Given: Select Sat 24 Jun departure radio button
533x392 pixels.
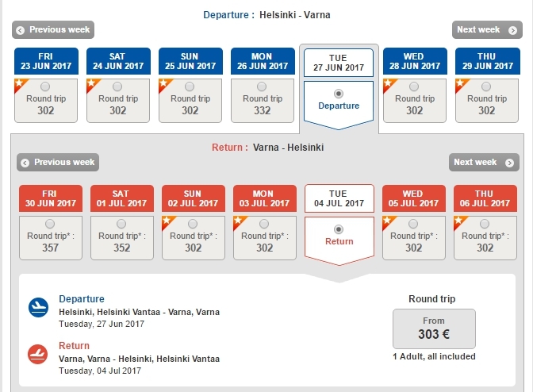Looking at the screenshot, I should [x=118, y=86].
